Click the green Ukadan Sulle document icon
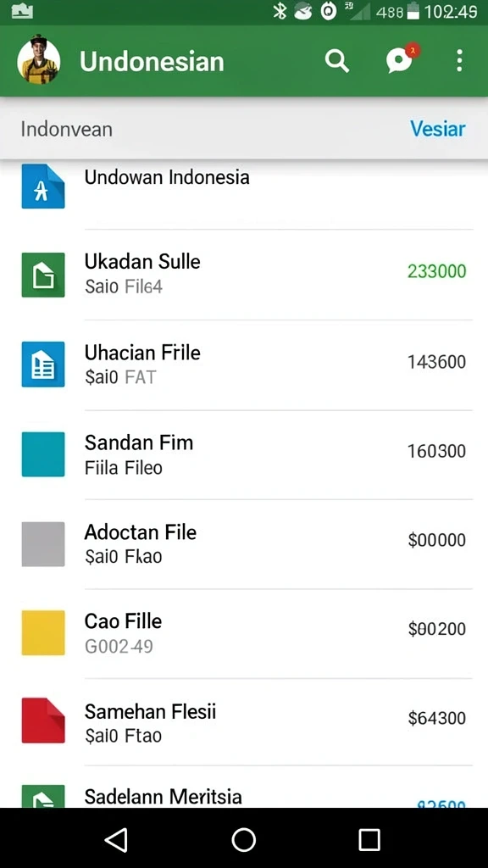488x868 pixels. pyautogui.click(x=43, y=275)
